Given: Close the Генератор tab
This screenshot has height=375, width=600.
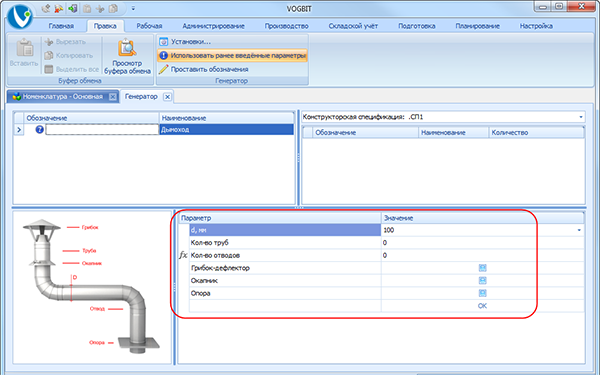Looking at the screenshot, I should 167,97.
